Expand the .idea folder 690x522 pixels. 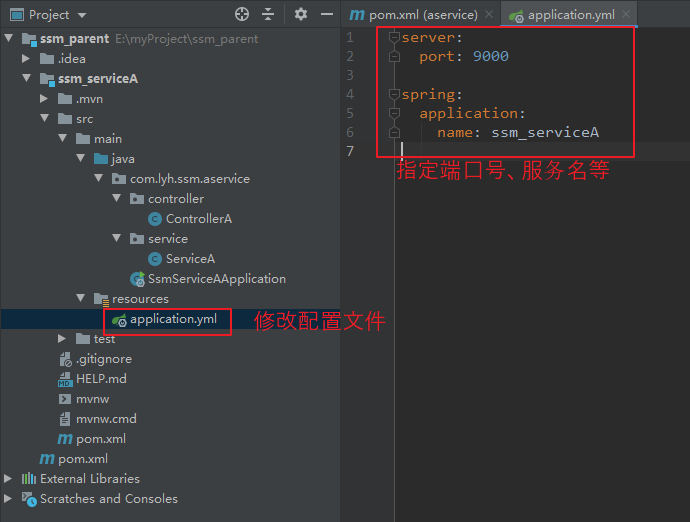pyautogui.click(x=26, y=58)
